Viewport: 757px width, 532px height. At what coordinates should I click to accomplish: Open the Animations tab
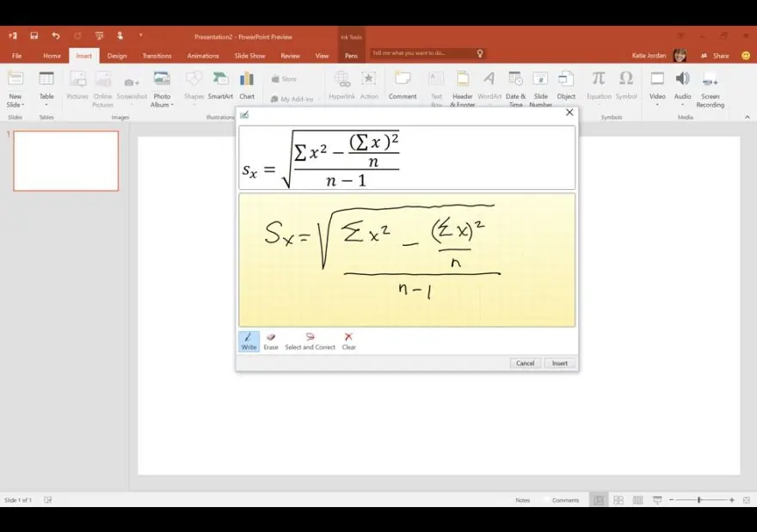pyautogui.click(x=203, y=56)
